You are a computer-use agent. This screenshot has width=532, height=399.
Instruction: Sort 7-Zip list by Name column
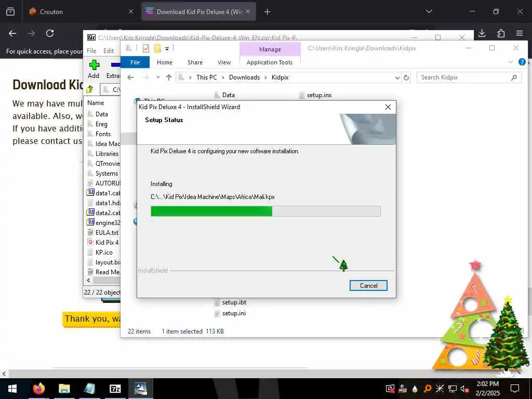tap(96, 103)
